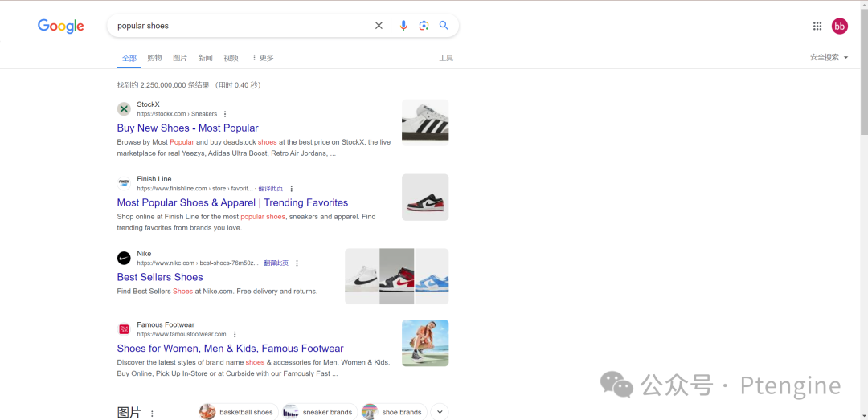Switch to the 购物 tab

tap(154, 58)
